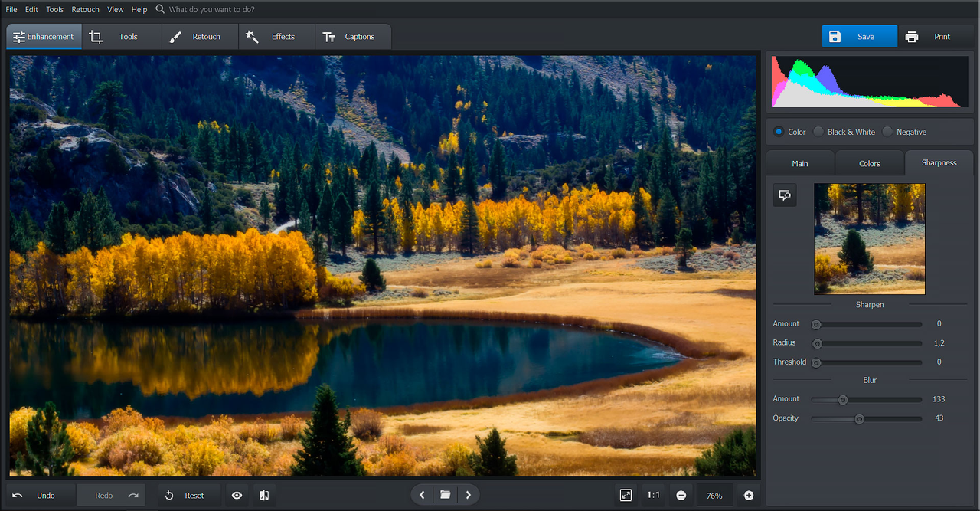The image size is (980, 511).
Task: Select the Negative radio button
Action: tap(887, 132)
